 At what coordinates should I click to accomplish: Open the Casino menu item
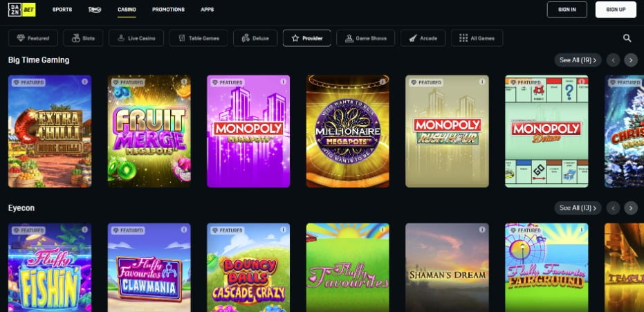[127, 10]
